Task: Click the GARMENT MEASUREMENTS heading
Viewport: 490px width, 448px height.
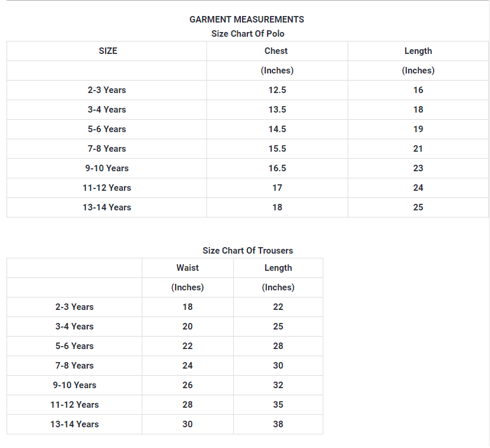Action: 246,20
